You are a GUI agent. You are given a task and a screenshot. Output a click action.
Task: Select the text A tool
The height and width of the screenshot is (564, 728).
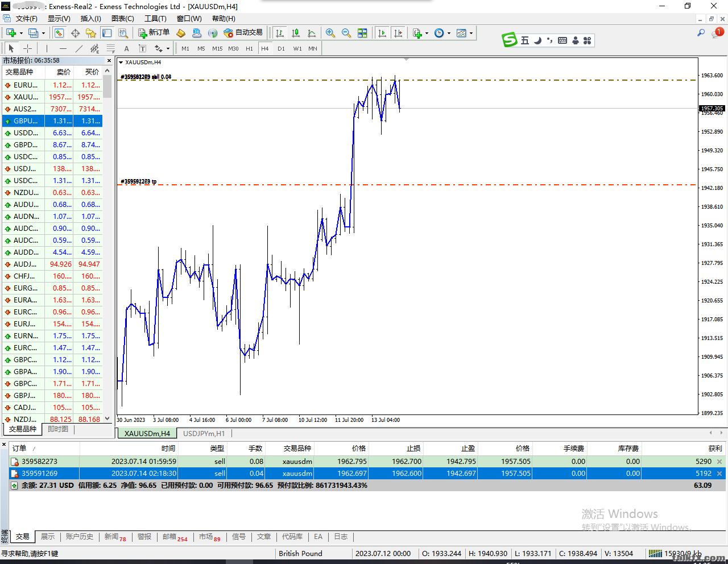(x=127, y=48)
